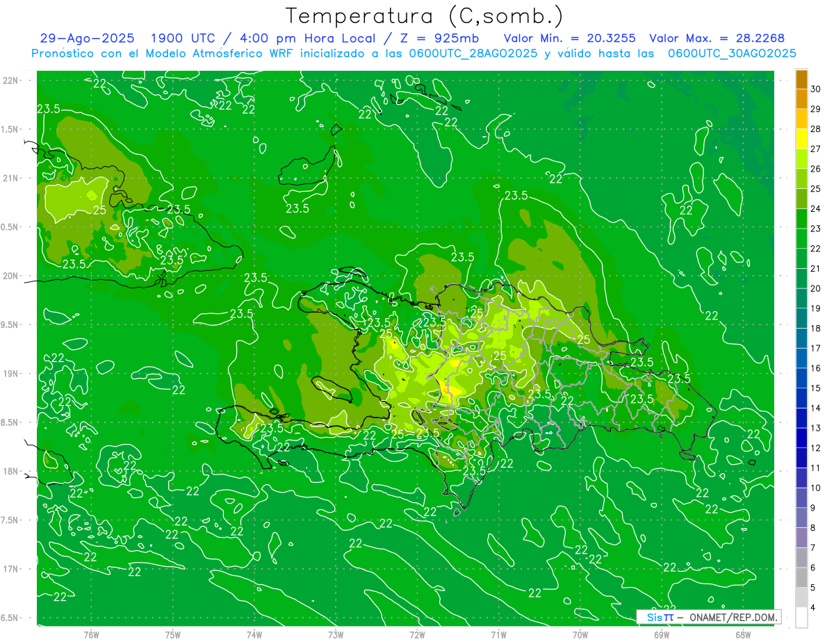Click color scale label '5'

[x=814, y=587]
